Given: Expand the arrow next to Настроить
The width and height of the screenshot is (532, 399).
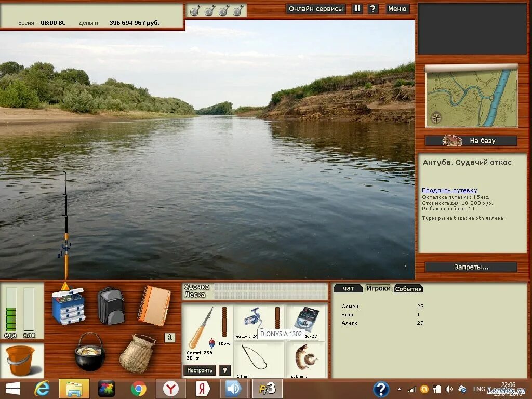Looking at the screenshot, I should tap(224, 370).
